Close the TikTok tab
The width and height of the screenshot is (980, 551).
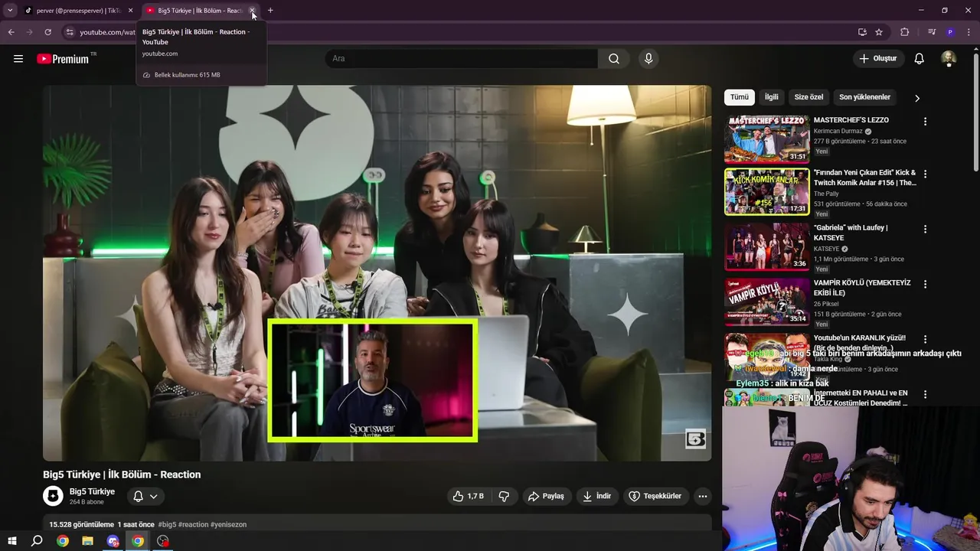[130, 11]
